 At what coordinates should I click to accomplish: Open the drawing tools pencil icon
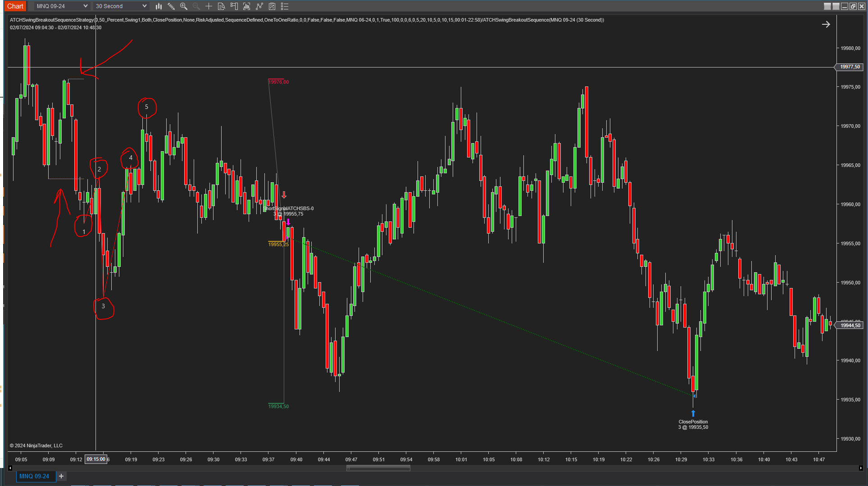coord(171,6)
